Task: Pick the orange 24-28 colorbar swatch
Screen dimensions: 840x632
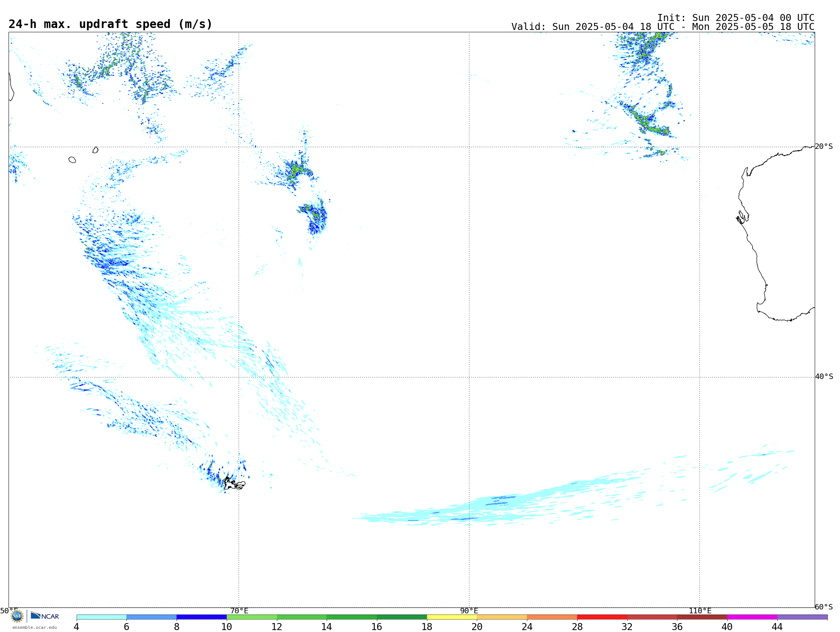Action: (x=552, y=617)
